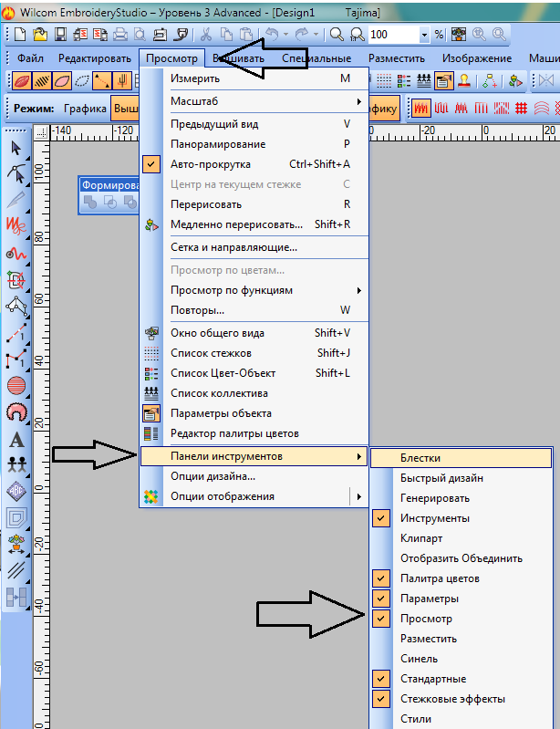Image resolution: width=560 pixels, height=729 pixels.
Task: Click the Open file folder icon
Action: [x=40, y=35]
